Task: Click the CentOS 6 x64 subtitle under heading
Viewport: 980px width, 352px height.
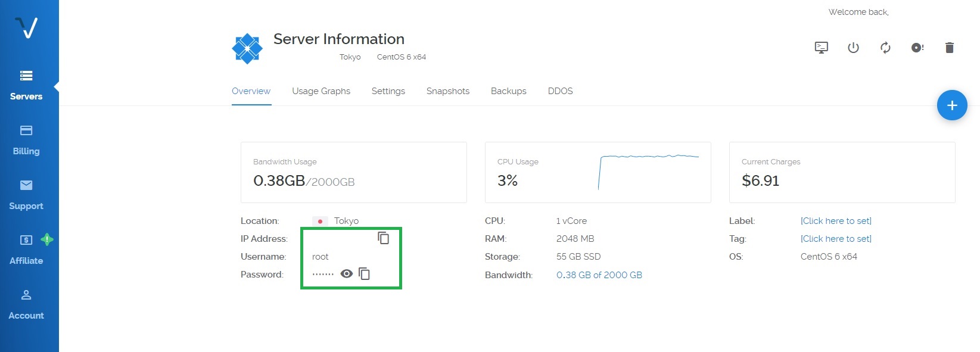Action: tap(402, 57)
